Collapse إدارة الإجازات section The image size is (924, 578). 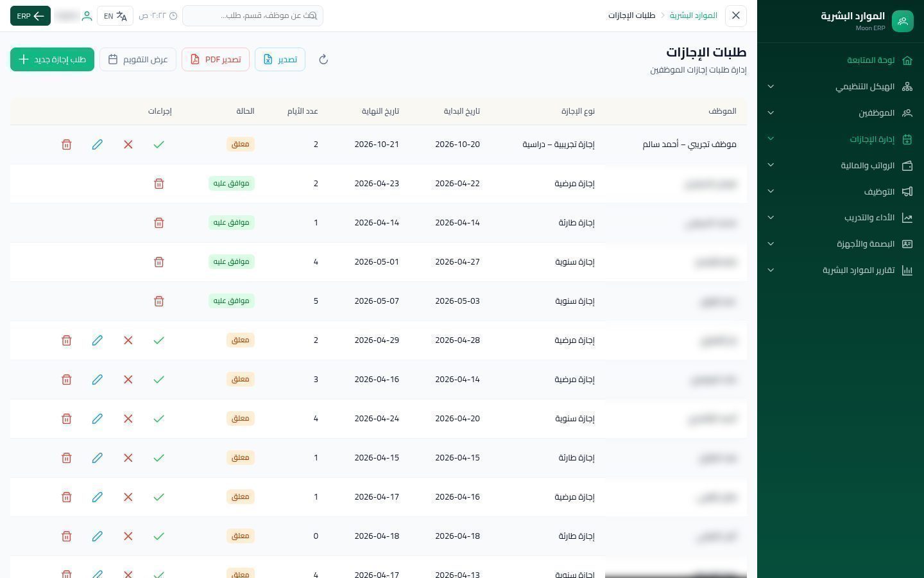click(841, 139)
